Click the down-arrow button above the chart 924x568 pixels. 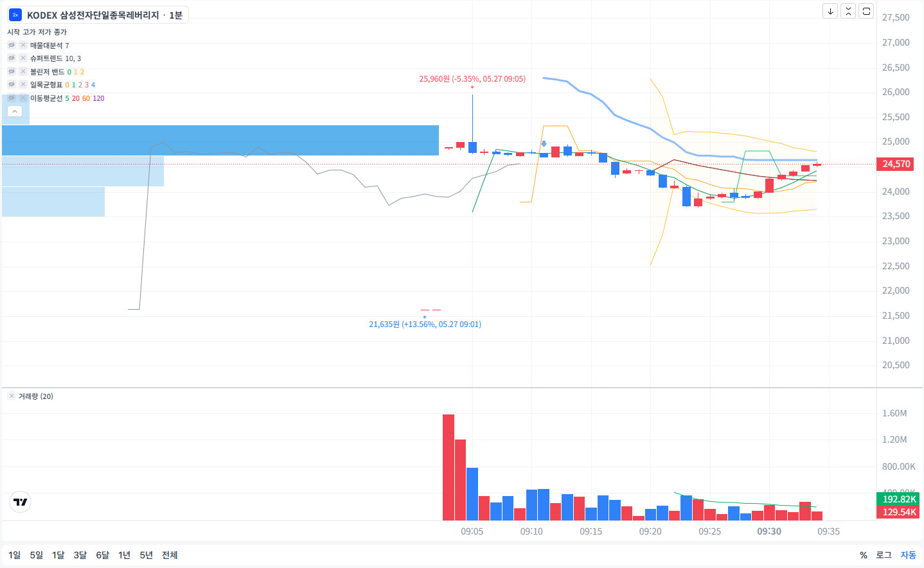[830, 11]
